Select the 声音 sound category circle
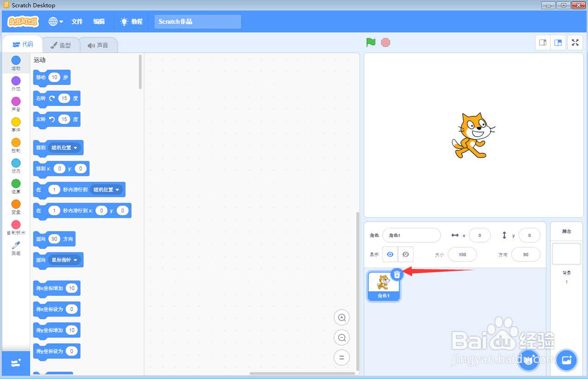The height and width of the screenshot is (379, 588). click(16, 104)
